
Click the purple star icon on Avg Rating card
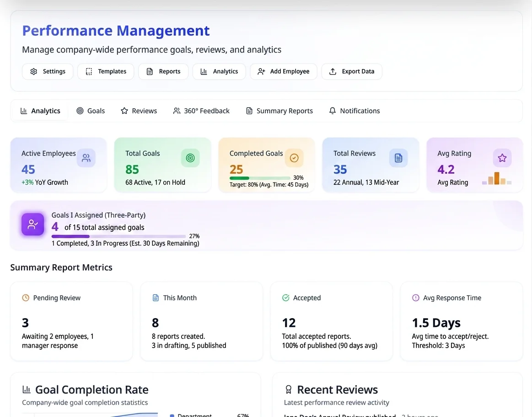(502, 158)
